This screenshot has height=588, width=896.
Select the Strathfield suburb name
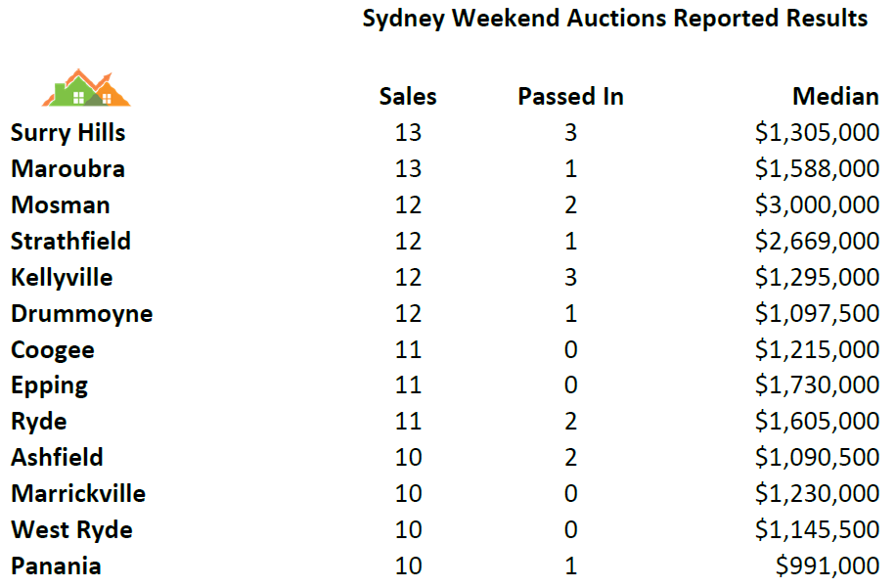70,241
